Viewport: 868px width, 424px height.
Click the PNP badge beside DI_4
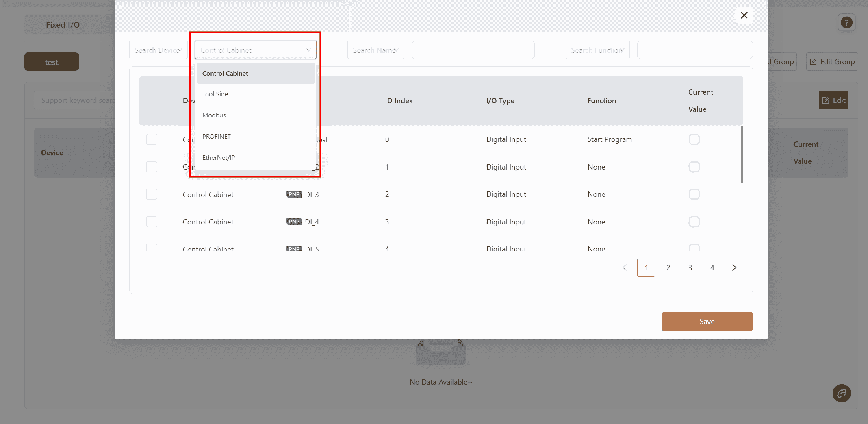click(294, 222)
